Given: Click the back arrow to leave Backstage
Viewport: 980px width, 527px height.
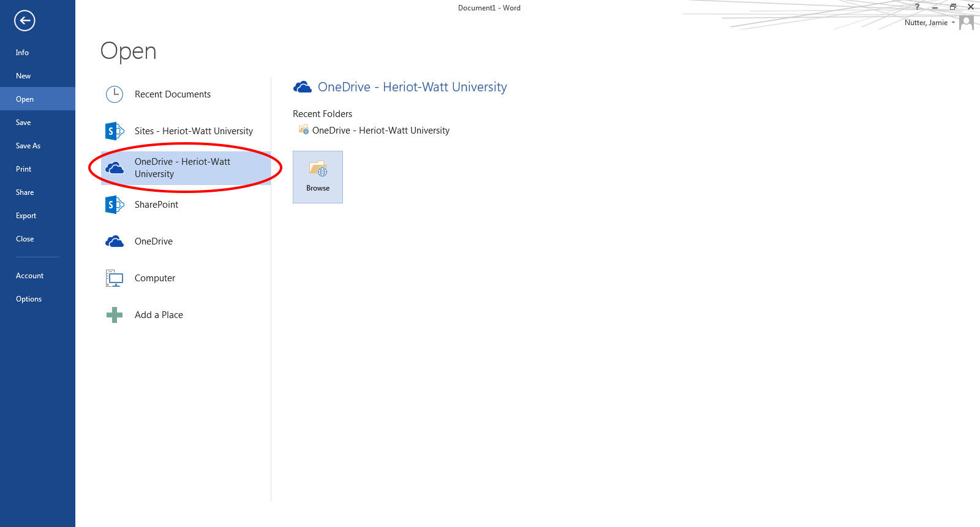Looking at the screenshot, I should coord(24,21).
